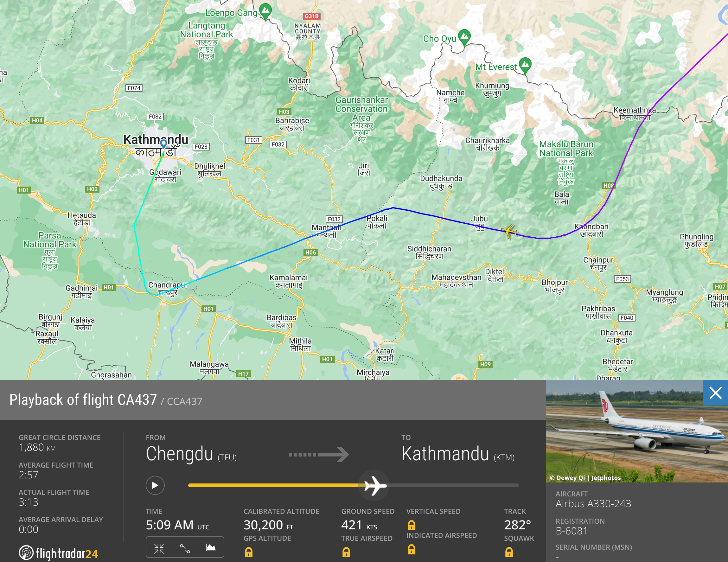The width and height of the screenshot is (728, 562).
Task: Toggle the route line icon
Action: [185, 548]
